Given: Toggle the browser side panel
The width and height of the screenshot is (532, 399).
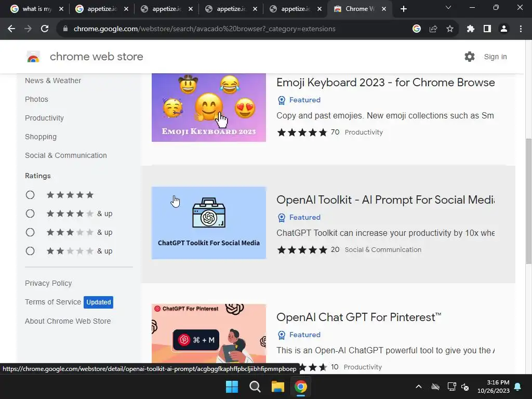Looking at the screenshot, I should [x=487, y=29].
